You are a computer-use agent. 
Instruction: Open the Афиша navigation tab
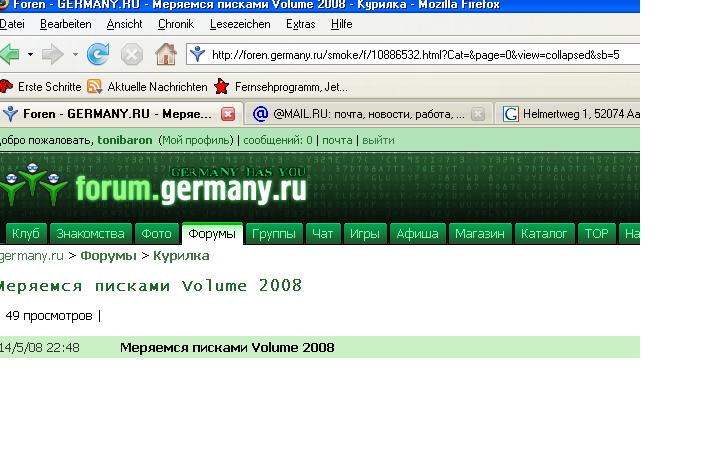pyautogui.click(x=417, y=234)
